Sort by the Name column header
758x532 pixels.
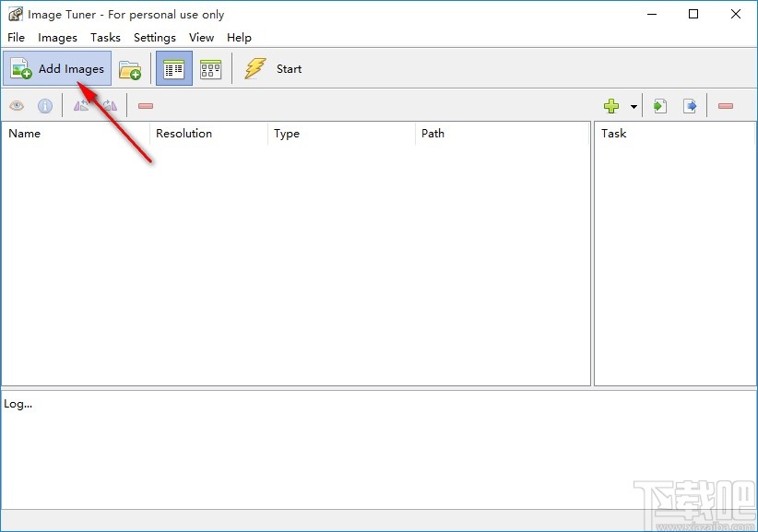(x=76, y=134)
